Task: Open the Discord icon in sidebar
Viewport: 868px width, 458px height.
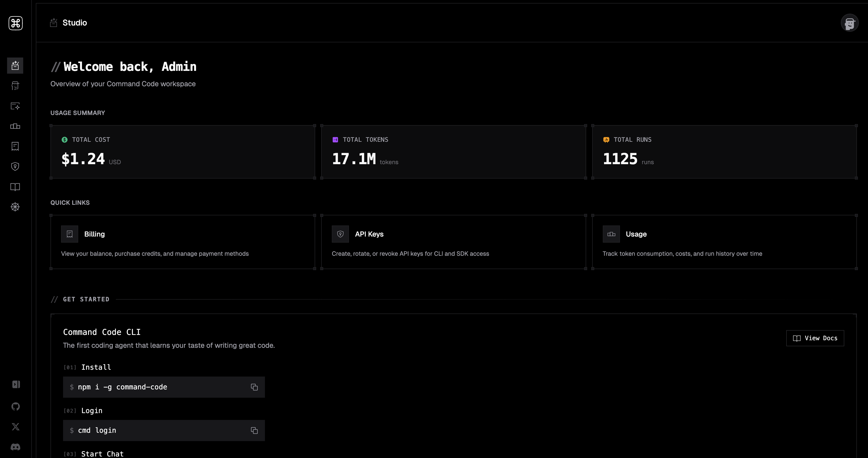Action: pos(15,447)
